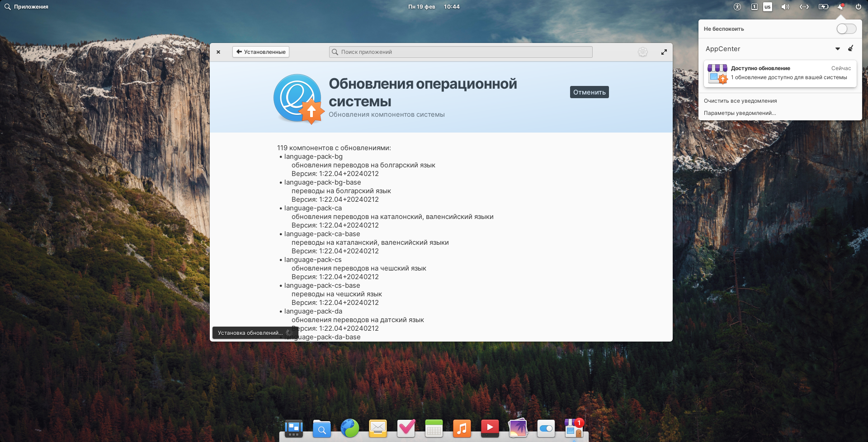The width and height of the screenshot is (868, 442).
Task: Open the network connection indicator
Action: 804,7
